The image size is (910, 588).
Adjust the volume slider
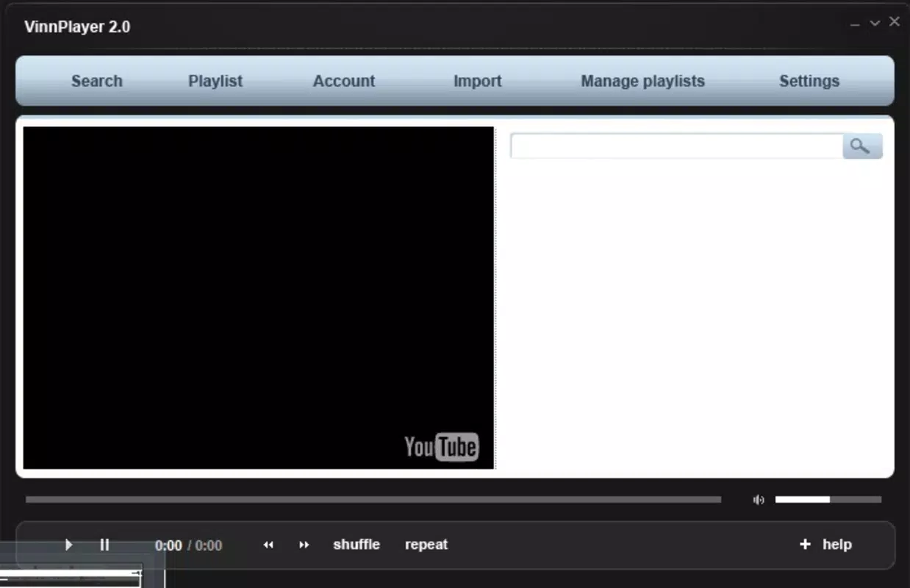828,500
